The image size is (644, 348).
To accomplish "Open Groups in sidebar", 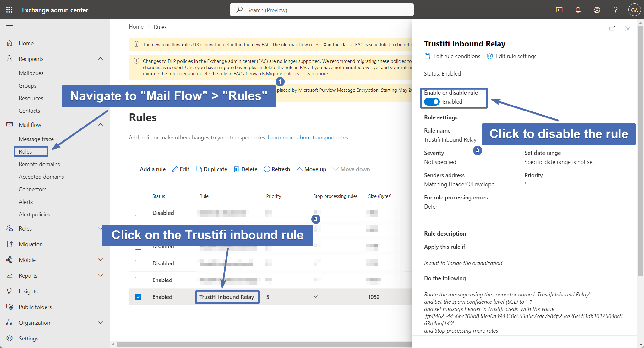I will (28, 85).
